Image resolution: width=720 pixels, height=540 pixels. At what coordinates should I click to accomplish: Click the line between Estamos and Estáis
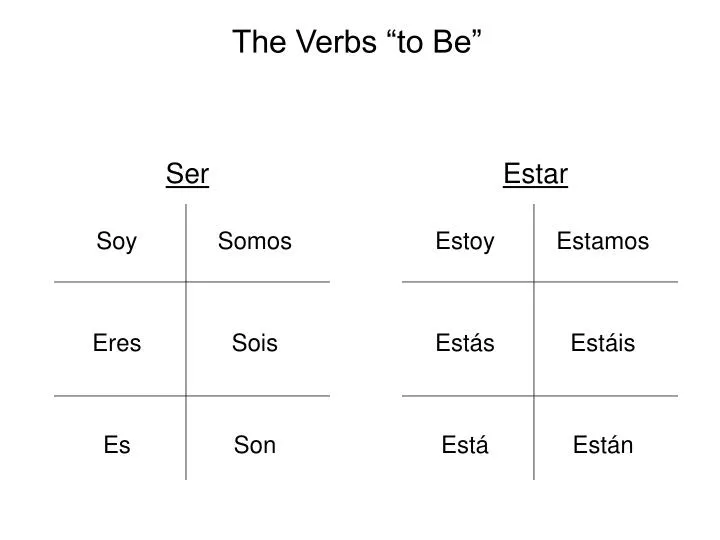606,282
